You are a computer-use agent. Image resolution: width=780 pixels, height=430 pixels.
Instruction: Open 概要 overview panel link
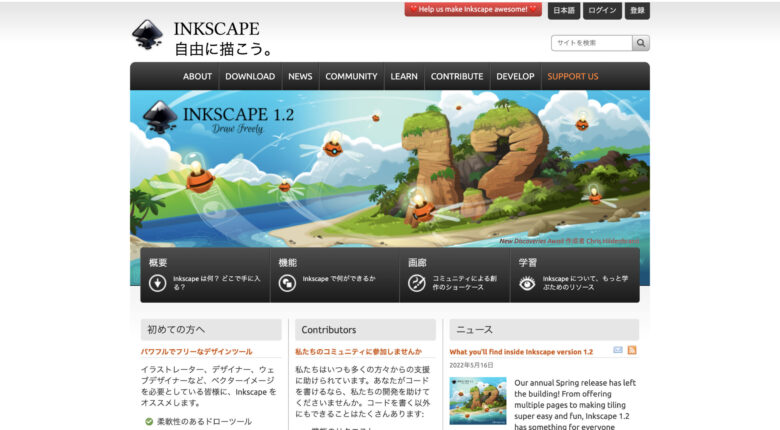pos(205,275)
